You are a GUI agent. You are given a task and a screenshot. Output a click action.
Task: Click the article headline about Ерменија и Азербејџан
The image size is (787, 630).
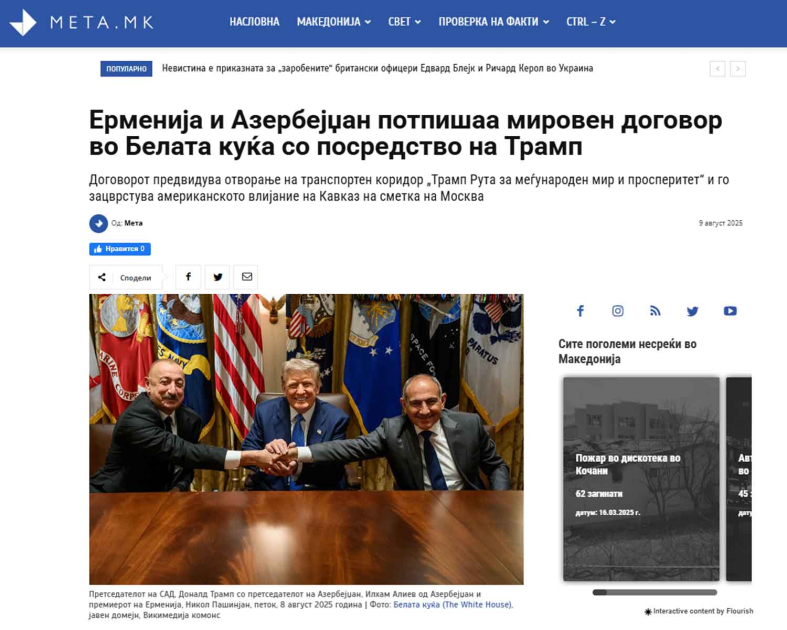(x=406, y=133)
